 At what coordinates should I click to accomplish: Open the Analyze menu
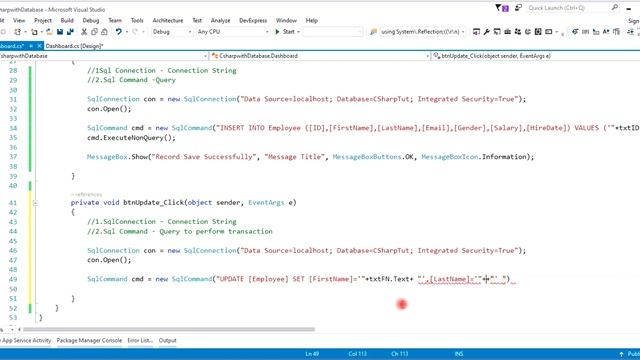tap(220, 20)
